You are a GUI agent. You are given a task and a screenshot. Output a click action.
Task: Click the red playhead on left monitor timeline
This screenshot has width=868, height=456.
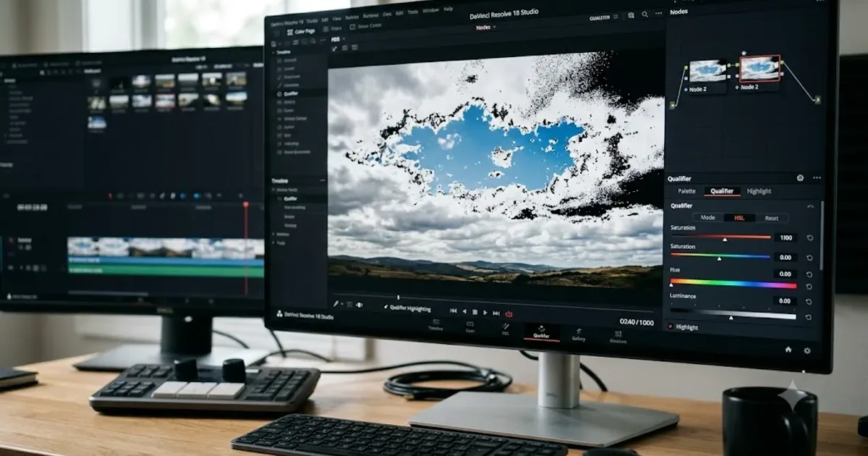coord(245,206)
